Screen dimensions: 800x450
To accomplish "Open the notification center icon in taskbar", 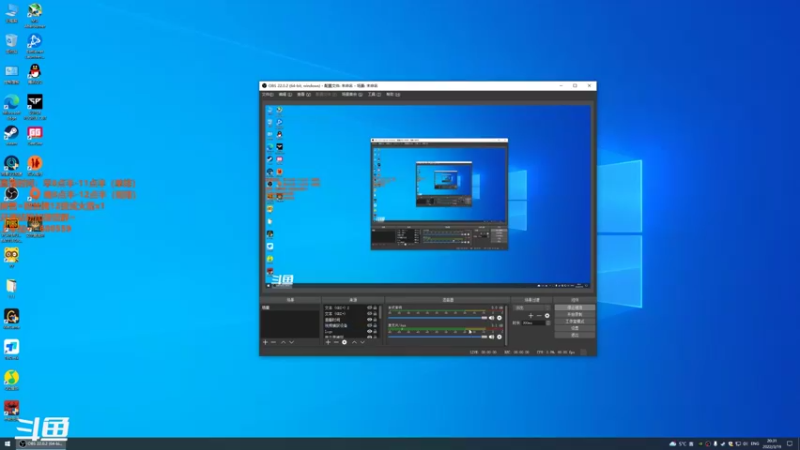I will [x=790, y=444].
